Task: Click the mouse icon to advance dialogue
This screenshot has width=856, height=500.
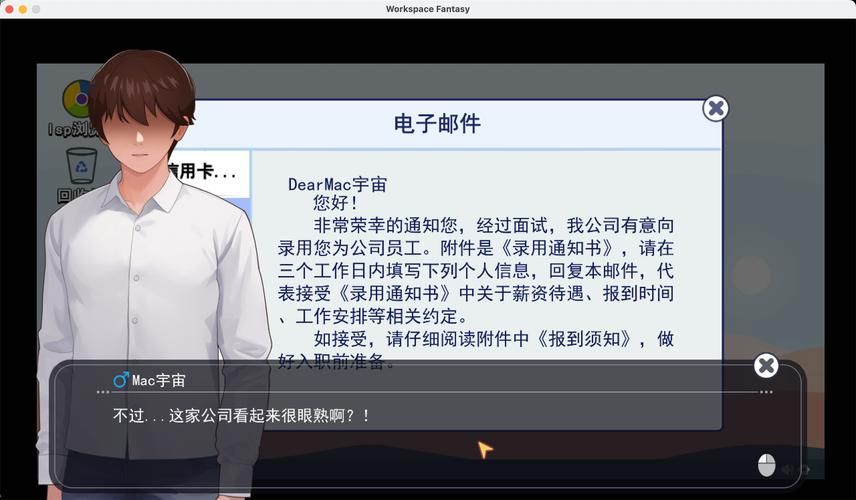Action: (767, 465)
